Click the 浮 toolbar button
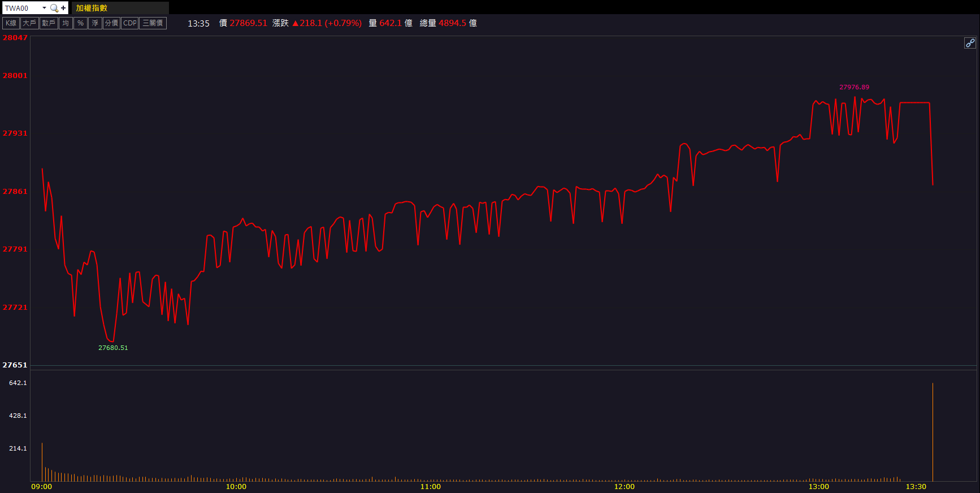This screenshot has height=493, width=980. coord(95,23)
